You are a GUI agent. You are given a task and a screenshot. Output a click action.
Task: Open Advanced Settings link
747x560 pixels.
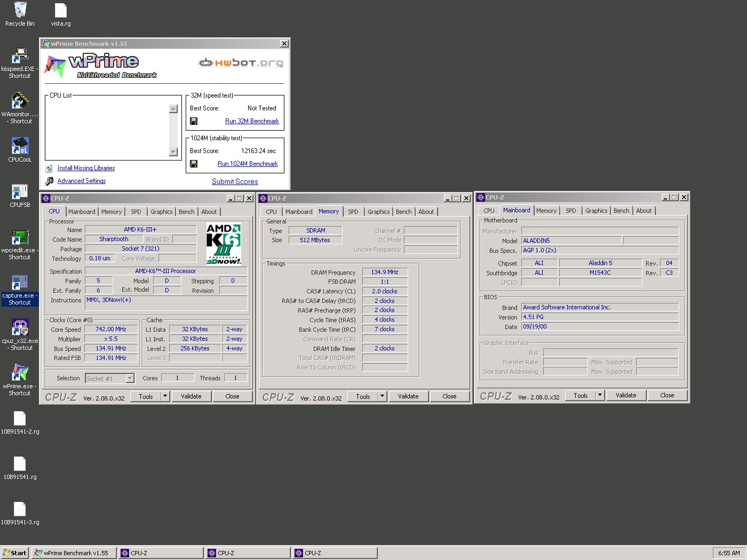coord(82,181)
